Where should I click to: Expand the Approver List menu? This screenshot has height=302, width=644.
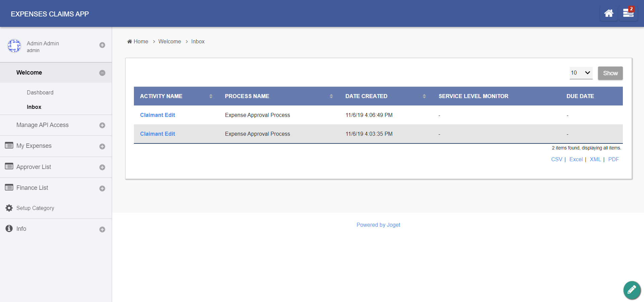102,167
